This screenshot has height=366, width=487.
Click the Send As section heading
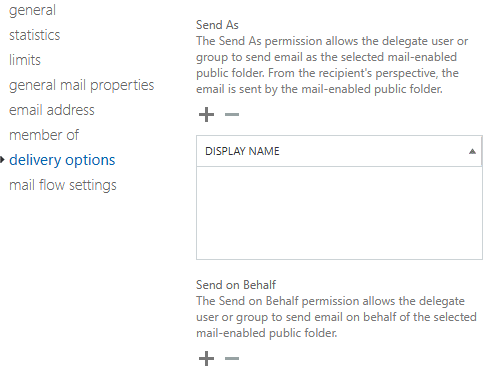click(x=217, y=25)
